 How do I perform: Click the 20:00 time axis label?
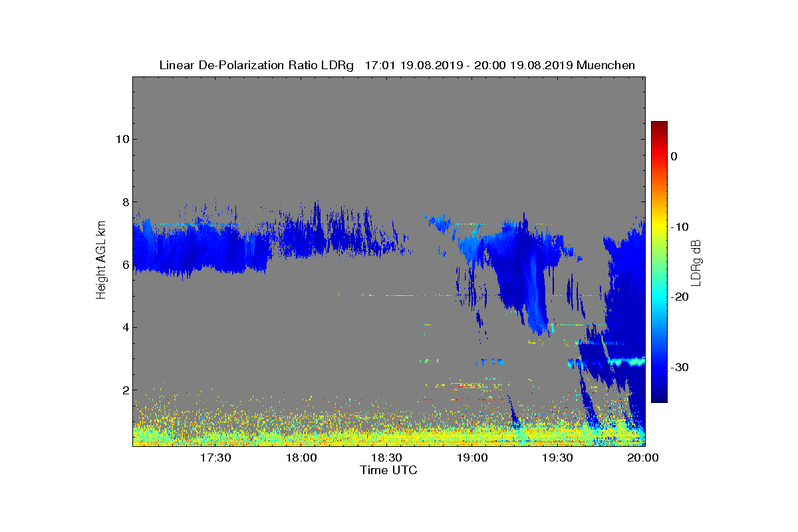click(643, 458)
